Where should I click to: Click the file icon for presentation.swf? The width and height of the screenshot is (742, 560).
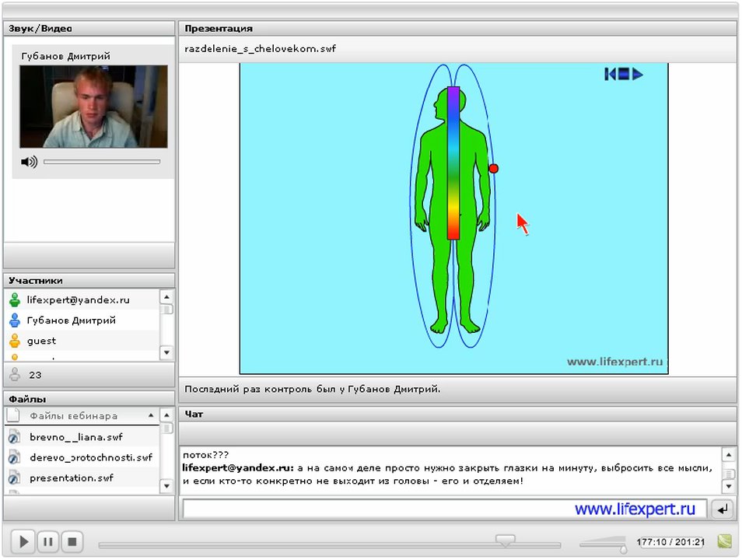tap(14, 478)
